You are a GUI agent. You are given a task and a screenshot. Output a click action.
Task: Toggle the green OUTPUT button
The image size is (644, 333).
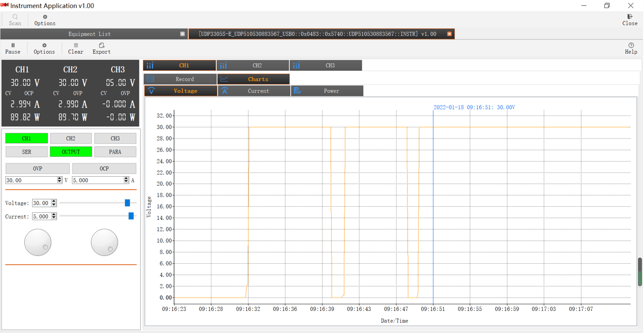tap(71, 152)
